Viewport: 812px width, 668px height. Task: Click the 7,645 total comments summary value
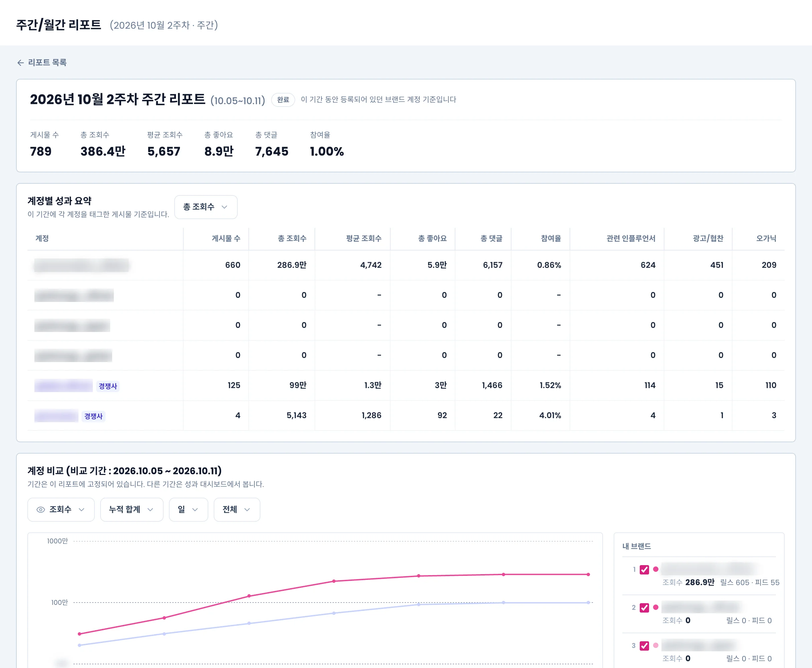pyautogui.click(x=271, y=151)
